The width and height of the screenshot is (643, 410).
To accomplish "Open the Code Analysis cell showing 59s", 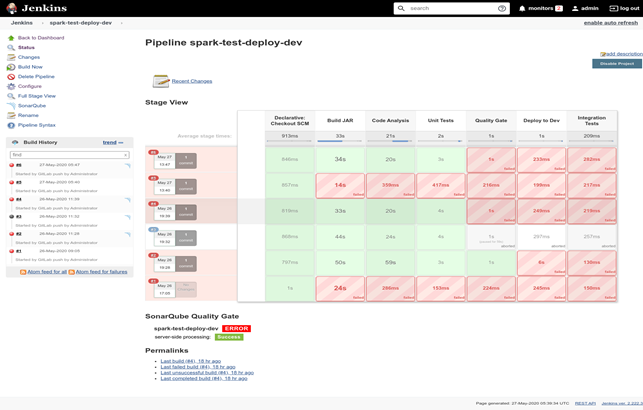I will click(390, 262).
